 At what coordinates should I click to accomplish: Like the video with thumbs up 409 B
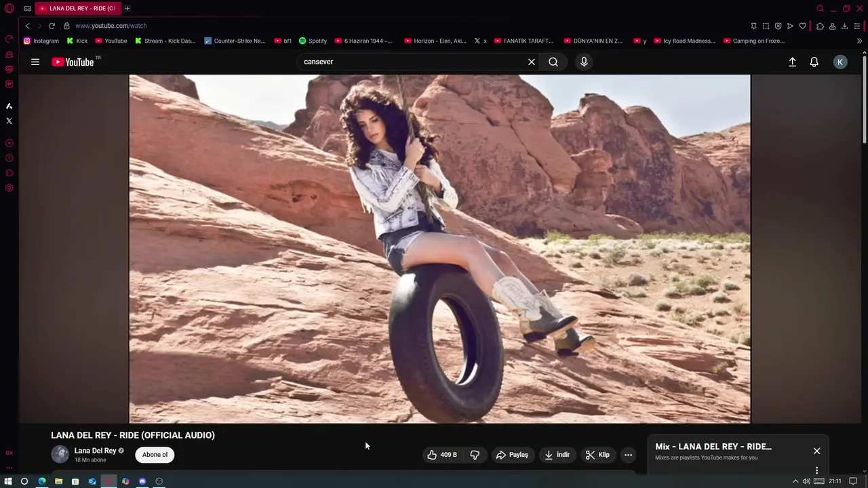click(x=442, y=455)
